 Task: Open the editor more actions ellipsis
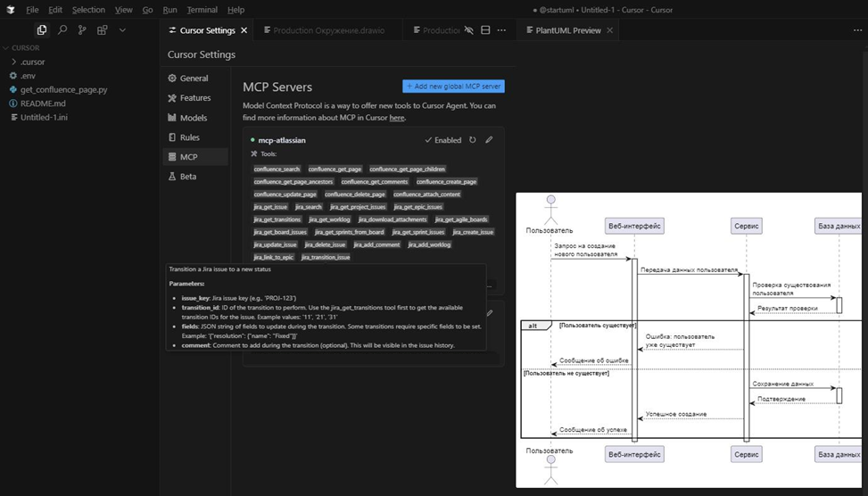click(x=502, y=29)
